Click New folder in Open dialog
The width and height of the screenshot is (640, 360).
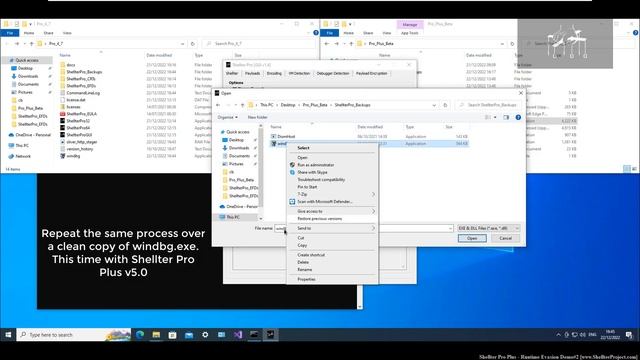[x=258, y=117]
